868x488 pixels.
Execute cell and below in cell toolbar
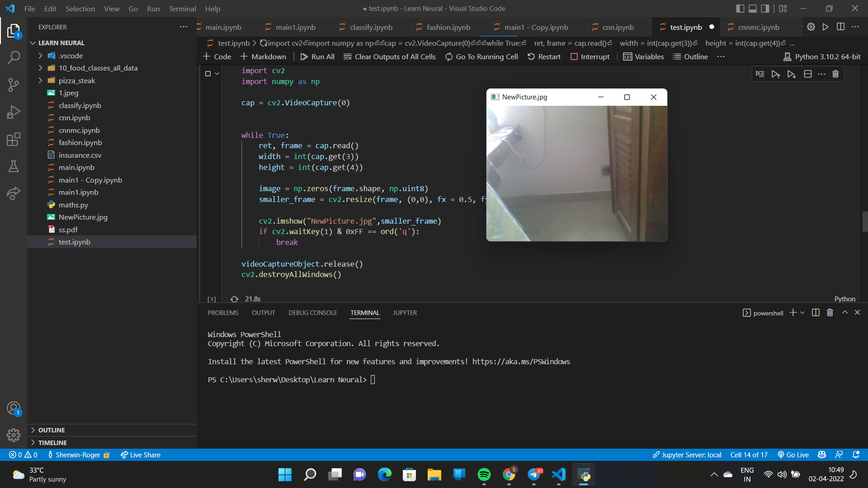792,74
